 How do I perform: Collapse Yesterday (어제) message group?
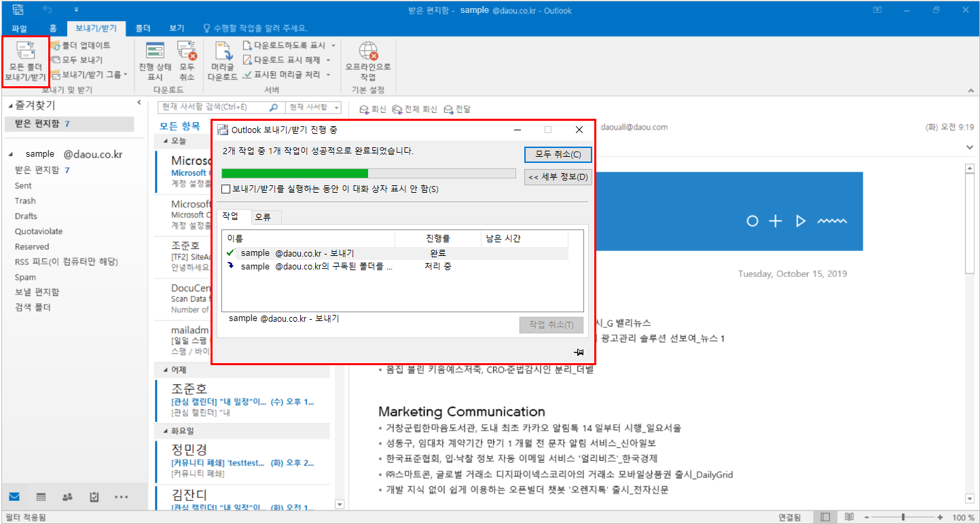point(166,370)
